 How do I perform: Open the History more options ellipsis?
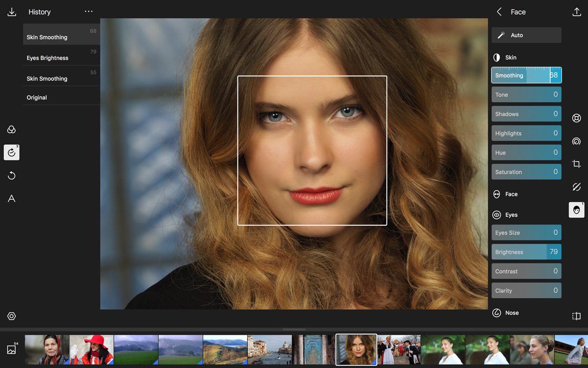pyautogui.click(x=88, y=12)
